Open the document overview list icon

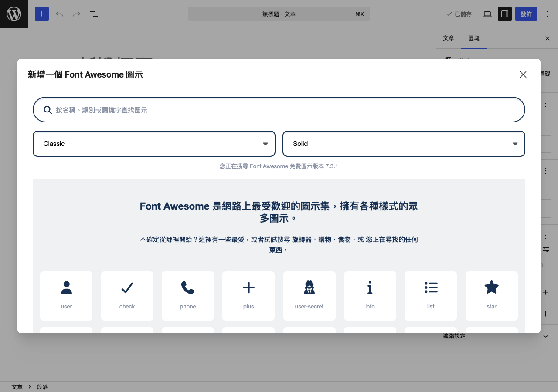[x=94, y=14]
